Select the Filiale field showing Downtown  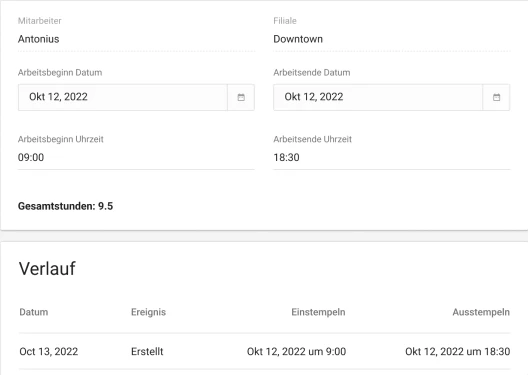pos(392,39)
